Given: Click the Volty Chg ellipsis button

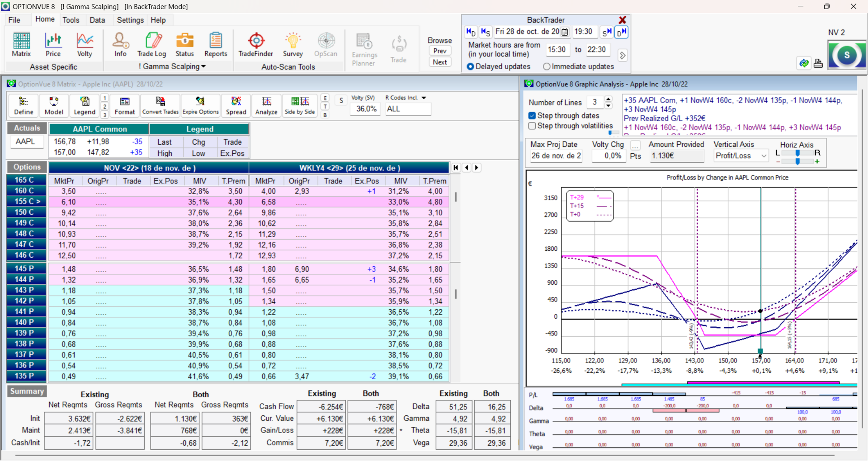Looking at the screenshot, I should click(635, 146).
